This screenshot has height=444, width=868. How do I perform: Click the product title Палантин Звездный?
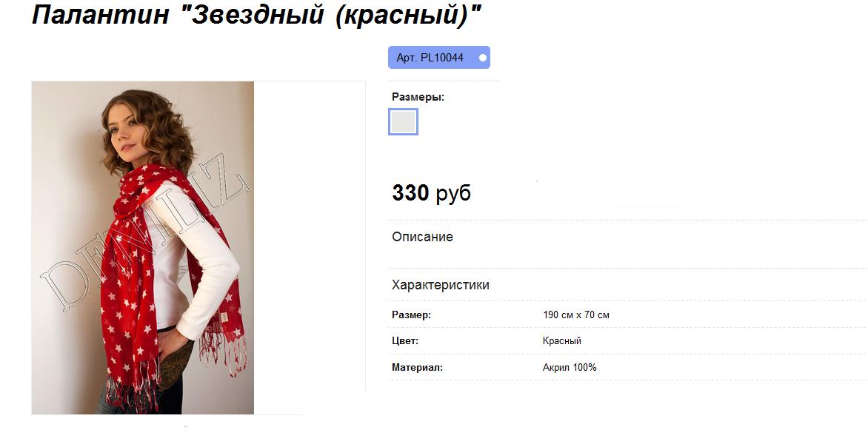tap(257, 15)
